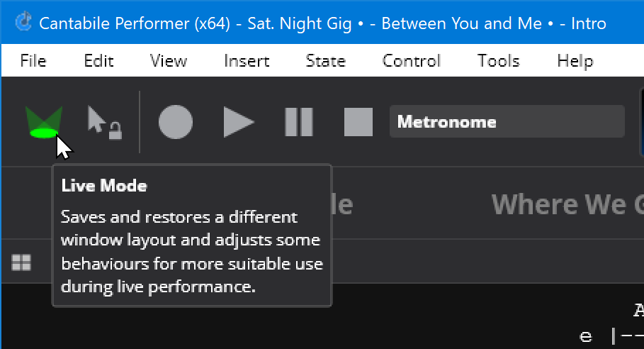Toggle the green Live Mode spotlight icon
The width and height of the screenshot is (644, 349).
pos(43,122)
